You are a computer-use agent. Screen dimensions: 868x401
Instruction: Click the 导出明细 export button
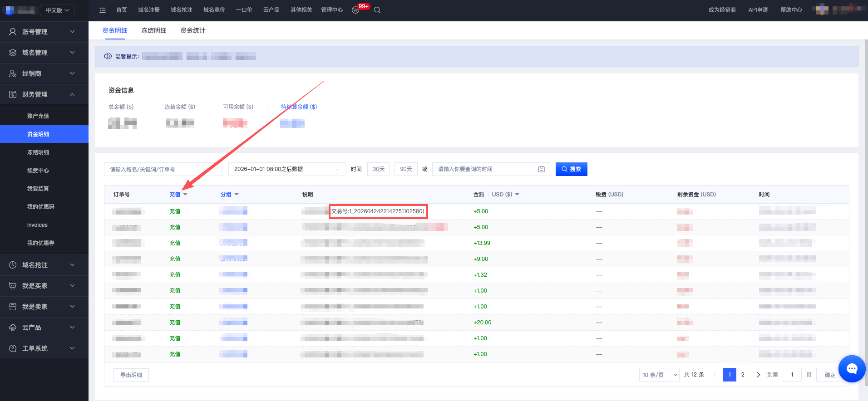pos(131,375)
